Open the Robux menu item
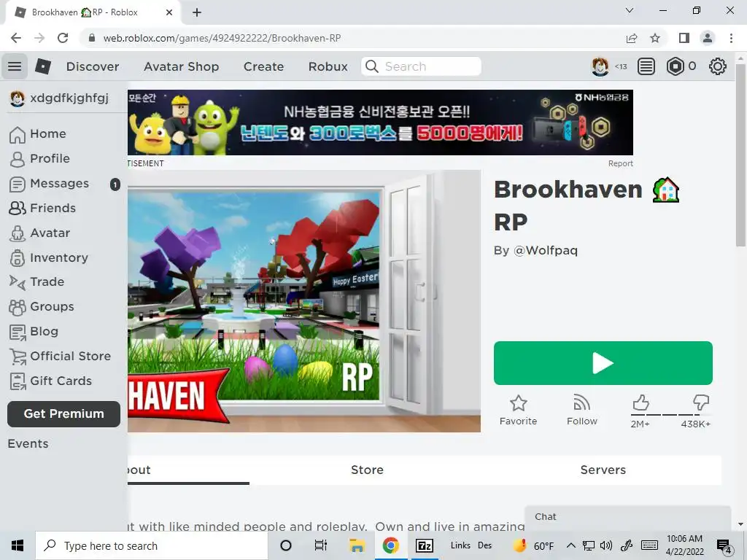 [328, 66]
